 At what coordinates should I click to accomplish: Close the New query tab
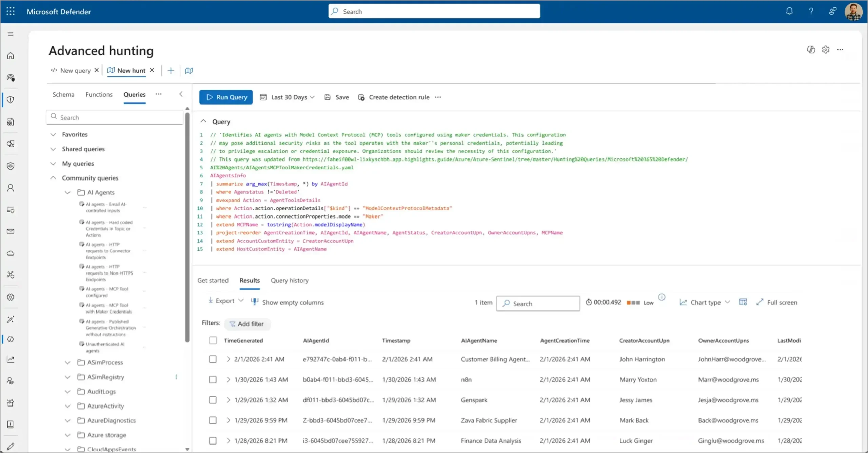pos(97,70)
